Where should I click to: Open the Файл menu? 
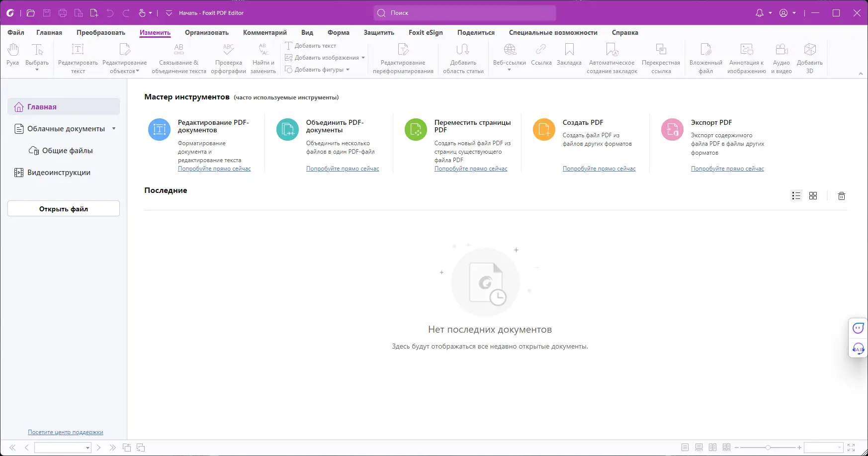16,32
